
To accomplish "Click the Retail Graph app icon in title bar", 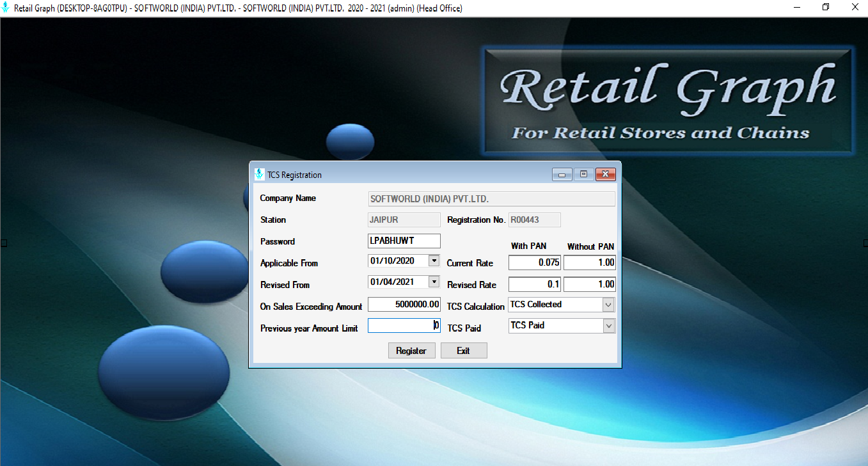I will 6,8.
